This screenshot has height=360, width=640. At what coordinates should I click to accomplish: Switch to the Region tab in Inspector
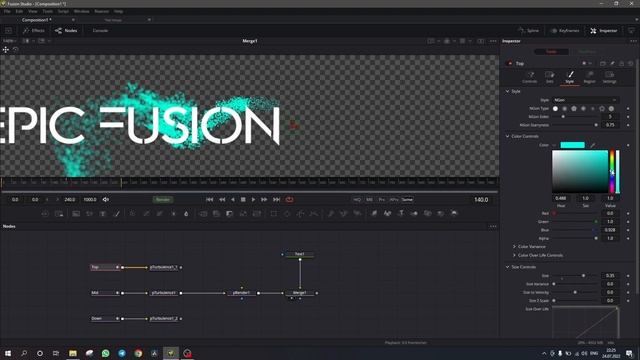(x=589, y=77)
